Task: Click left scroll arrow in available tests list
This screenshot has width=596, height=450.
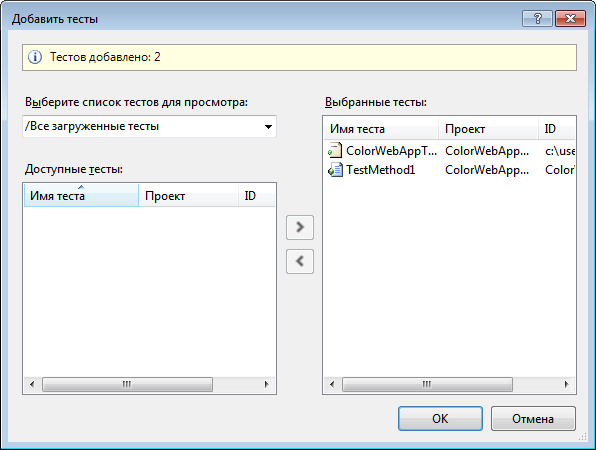Action: pos(32,384)
